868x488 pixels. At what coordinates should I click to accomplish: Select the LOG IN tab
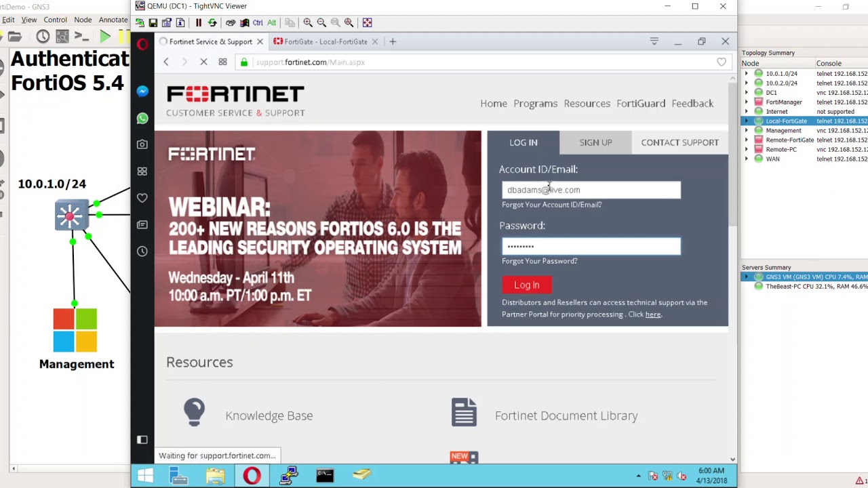pyautogui.click(x=524, y=142)
